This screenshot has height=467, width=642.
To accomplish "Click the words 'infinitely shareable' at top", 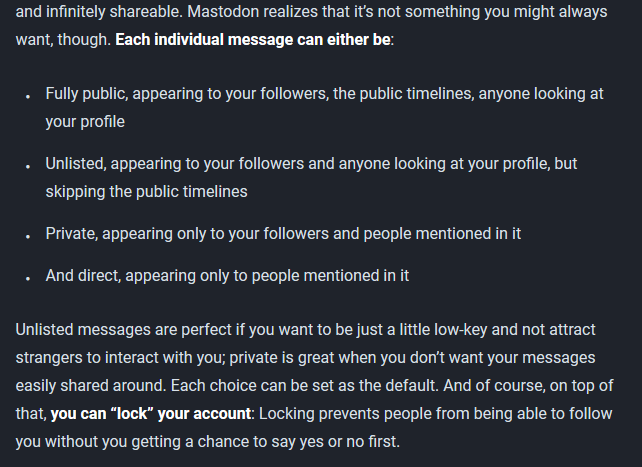I will pyautogui.click(x=114, y=11).
